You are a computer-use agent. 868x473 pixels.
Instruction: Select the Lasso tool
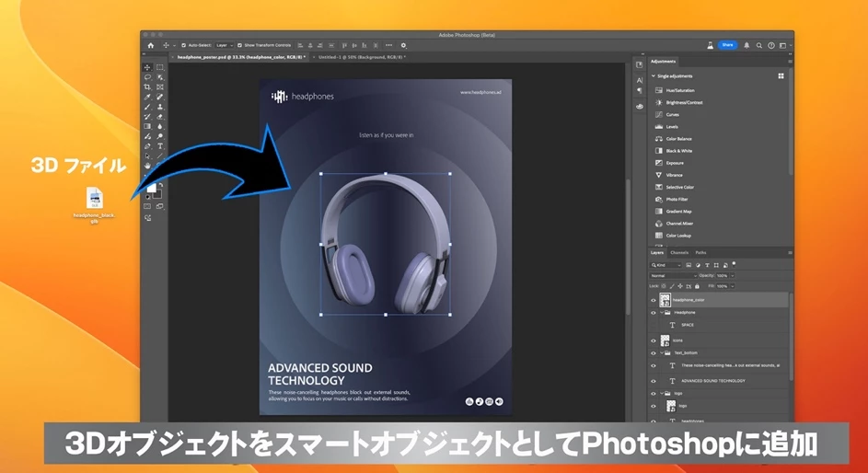coord(147,77)
